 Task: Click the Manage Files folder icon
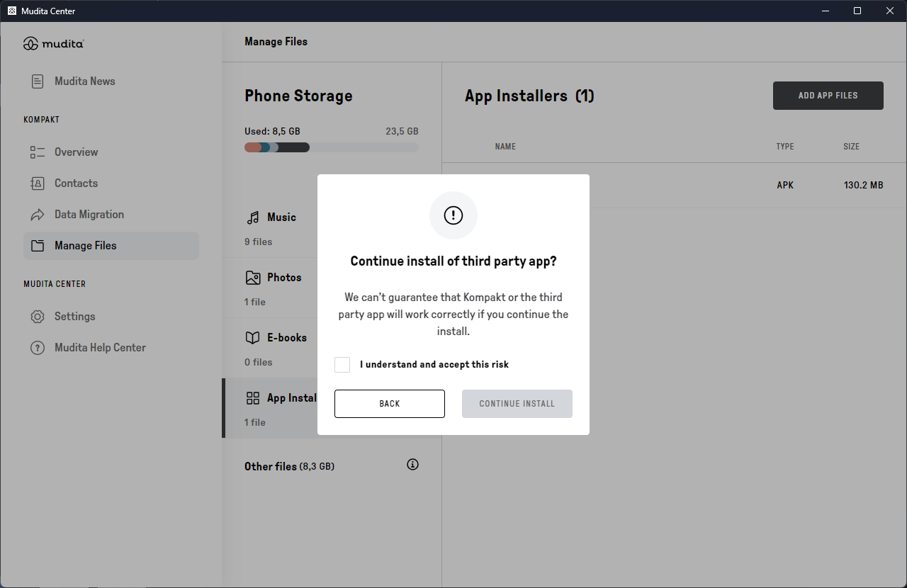tap(38, 246)
